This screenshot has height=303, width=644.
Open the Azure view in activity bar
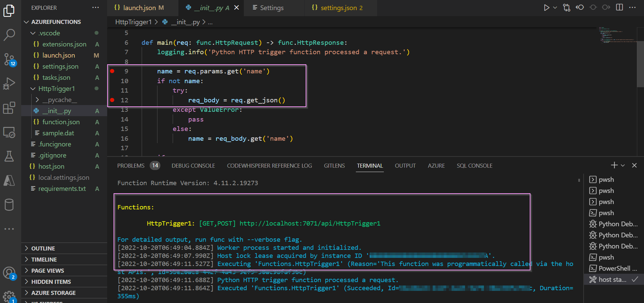click(9, 180)
